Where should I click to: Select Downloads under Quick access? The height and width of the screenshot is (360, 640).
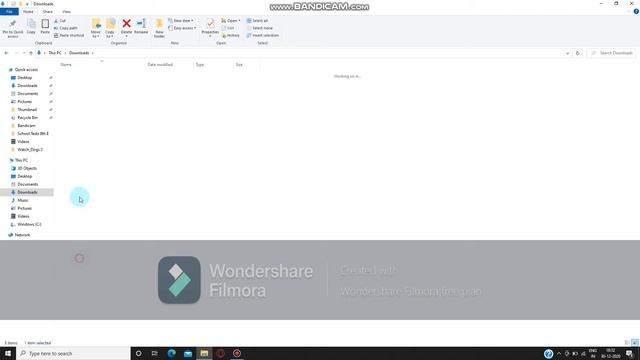[x=27, y=86]
